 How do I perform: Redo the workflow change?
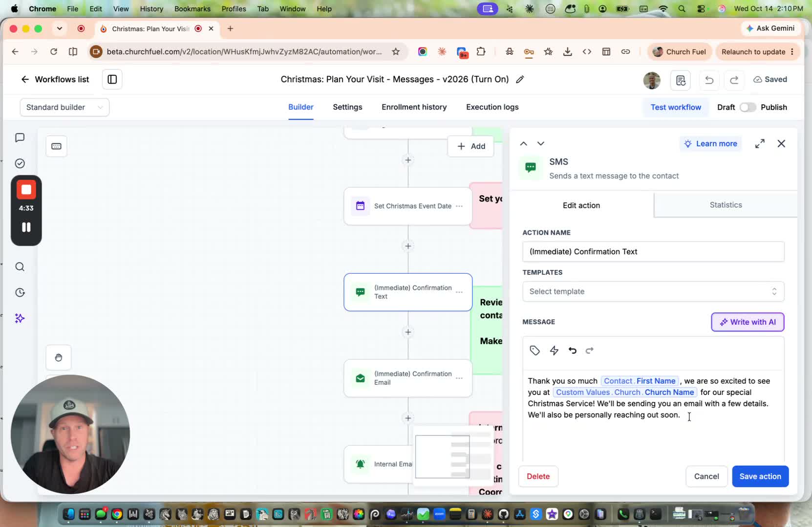pos(734,80)
